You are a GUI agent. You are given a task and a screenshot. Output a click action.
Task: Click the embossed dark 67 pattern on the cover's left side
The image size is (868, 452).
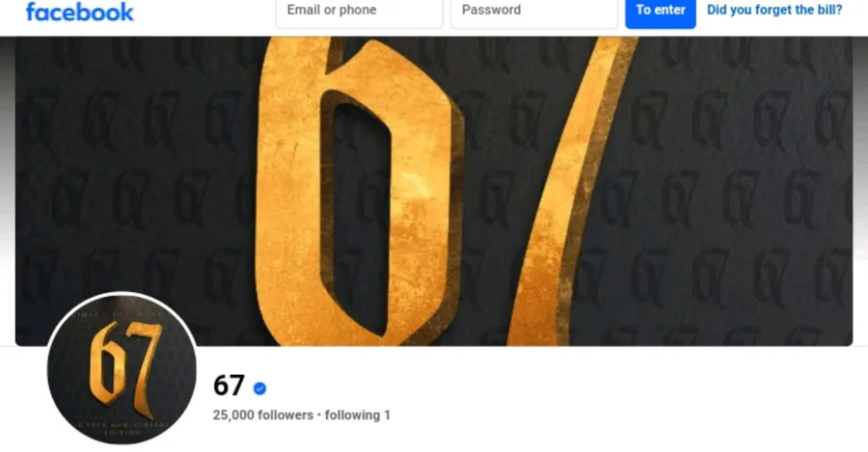point(133,194)
